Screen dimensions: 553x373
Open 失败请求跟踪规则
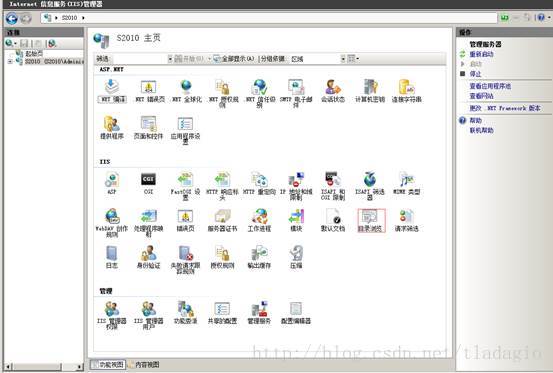[x=186, y=259]
